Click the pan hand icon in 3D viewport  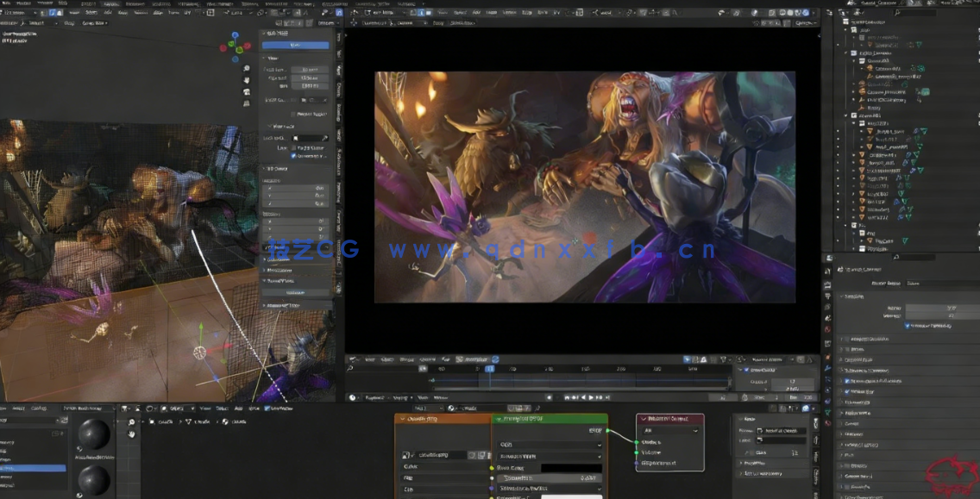(248, 80)
